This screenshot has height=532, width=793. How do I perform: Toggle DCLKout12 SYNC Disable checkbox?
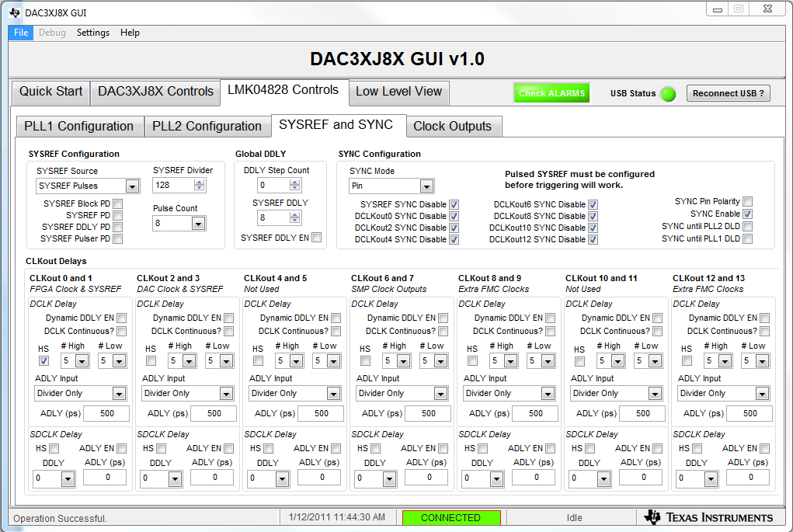point(593,239)
